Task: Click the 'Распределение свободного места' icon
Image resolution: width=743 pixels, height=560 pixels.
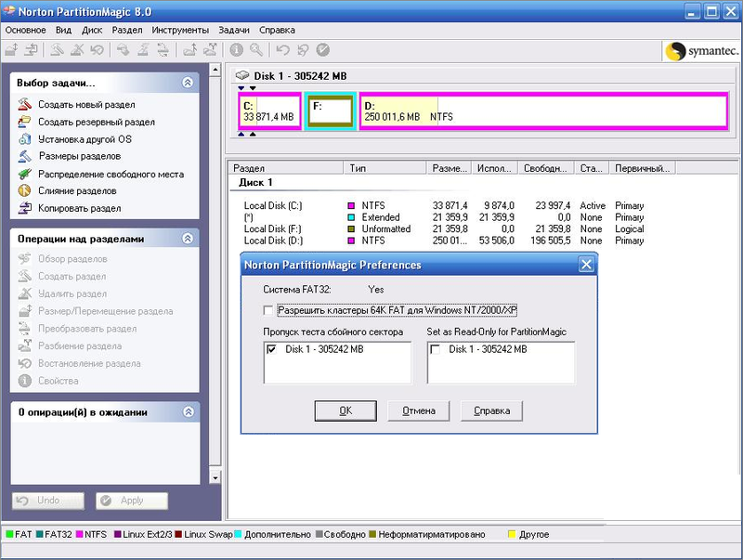Action: coord(25,174)
